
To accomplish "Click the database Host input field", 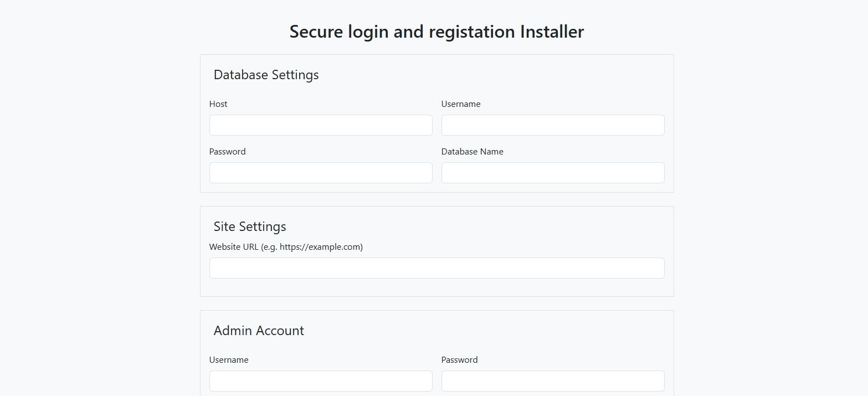I will pyautogui.click(x=320, y=125).
